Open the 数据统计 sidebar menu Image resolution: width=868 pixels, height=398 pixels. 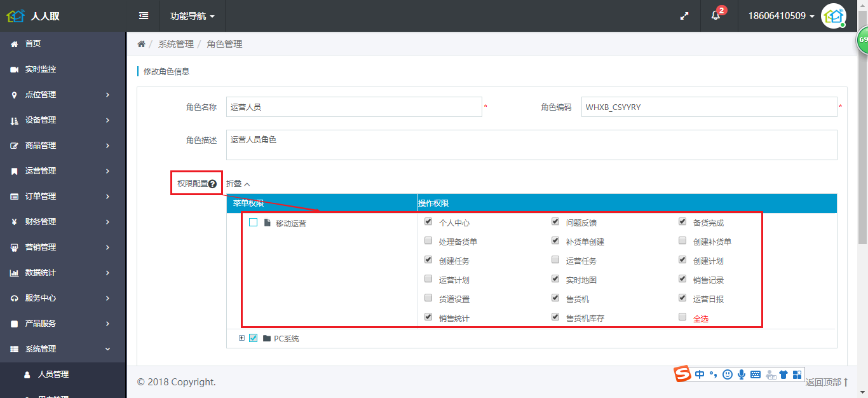(x=63, y=273)
